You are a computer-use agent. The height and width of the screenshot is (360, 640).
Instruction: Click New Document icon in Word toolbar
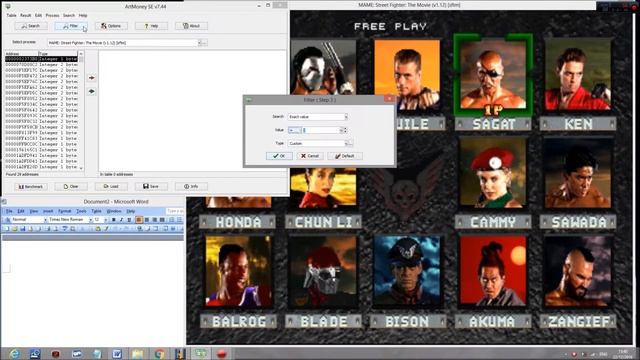point(6,229)
